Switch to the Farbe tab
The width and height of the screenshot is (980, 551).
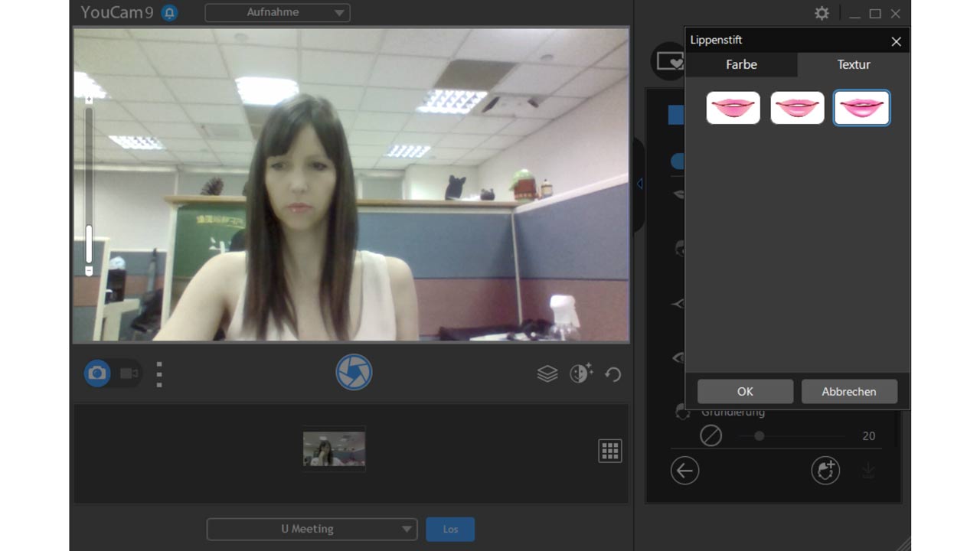740,65
